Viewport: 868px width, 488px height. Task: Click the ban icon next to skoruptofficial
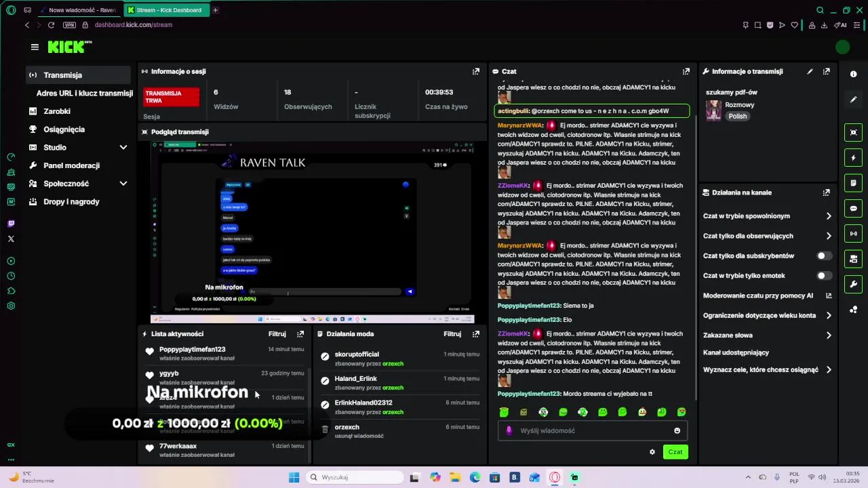325,357
